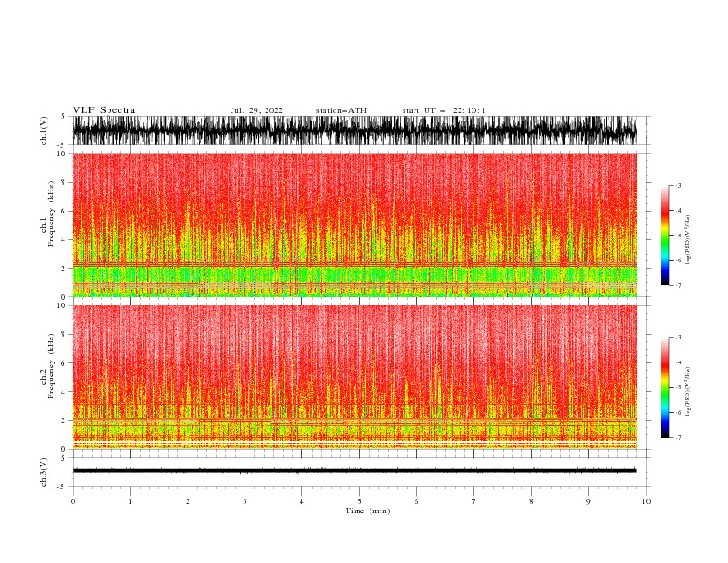Image resolution: width=728 pixels, height=563 pixels.
Task: Click the 'Time (min)' axis label
Action: [368, 511]
